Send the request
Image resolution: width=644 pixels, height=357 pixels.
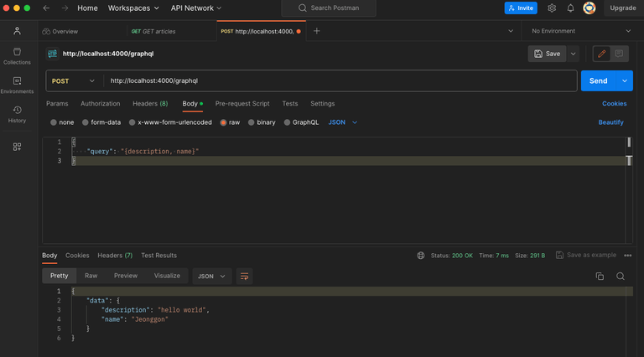pyautogui.click(x=599, y=80)
